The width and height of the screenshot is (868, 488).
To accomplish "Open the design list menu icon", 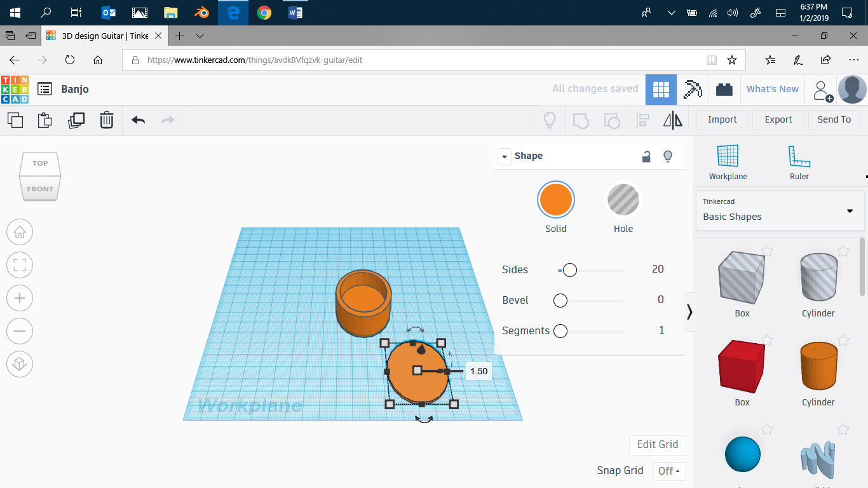I will click(x=44, y=89).
